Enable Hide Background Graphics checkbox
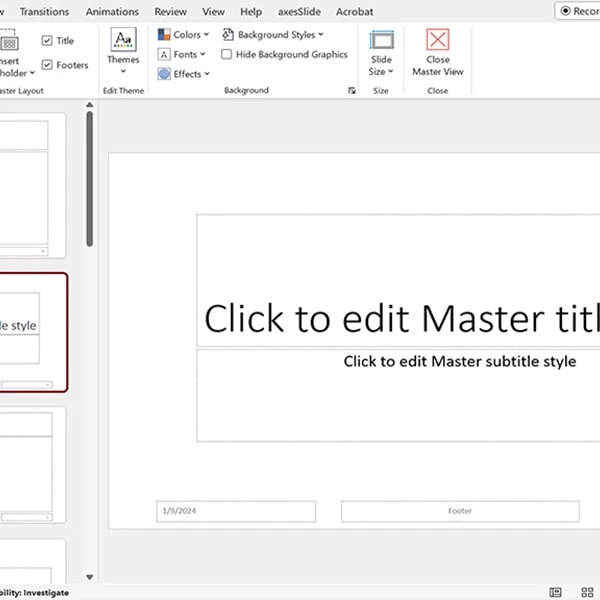 tap(227, 55)
